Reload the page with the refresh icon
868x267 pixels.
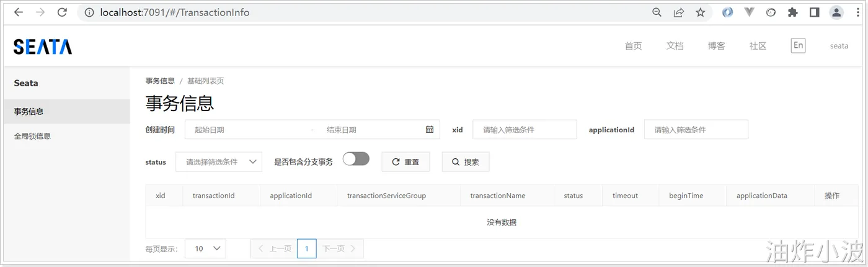click(x=62, y=12)
